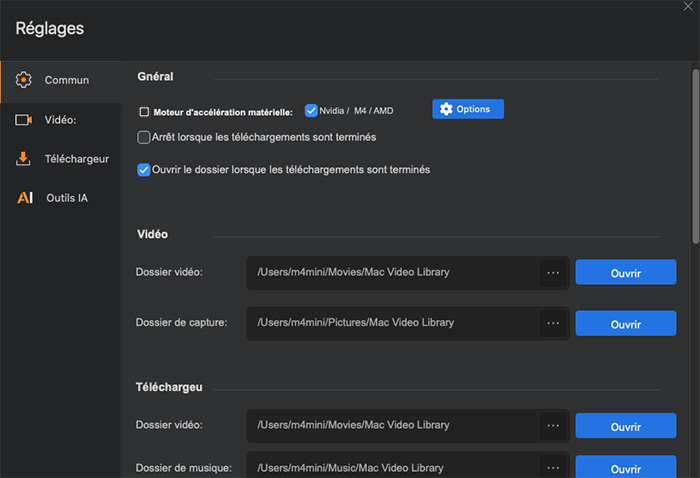Click Ouvrir for Dossier de musique
The image size is (700, 478).
625,468
